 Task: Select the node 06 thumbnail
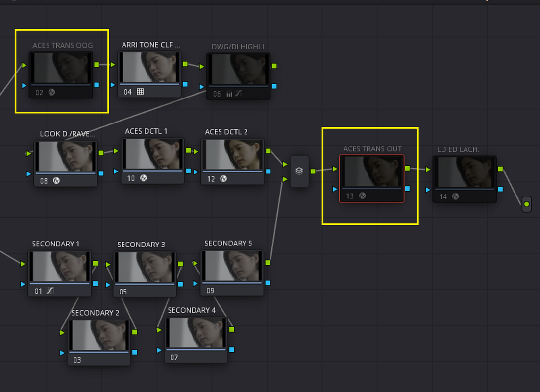click(x=238, y=69)
